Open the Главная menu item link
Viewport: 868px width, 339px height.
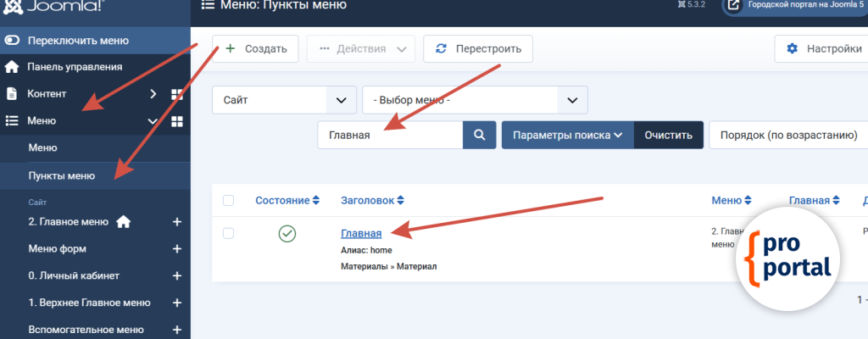(361, 233)
